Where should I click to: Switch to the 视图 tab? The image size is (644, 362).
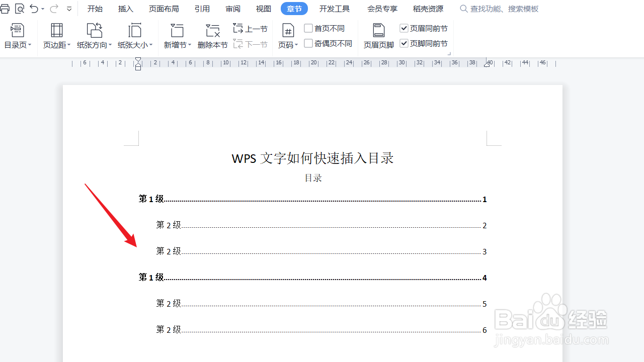click(264, 9)
